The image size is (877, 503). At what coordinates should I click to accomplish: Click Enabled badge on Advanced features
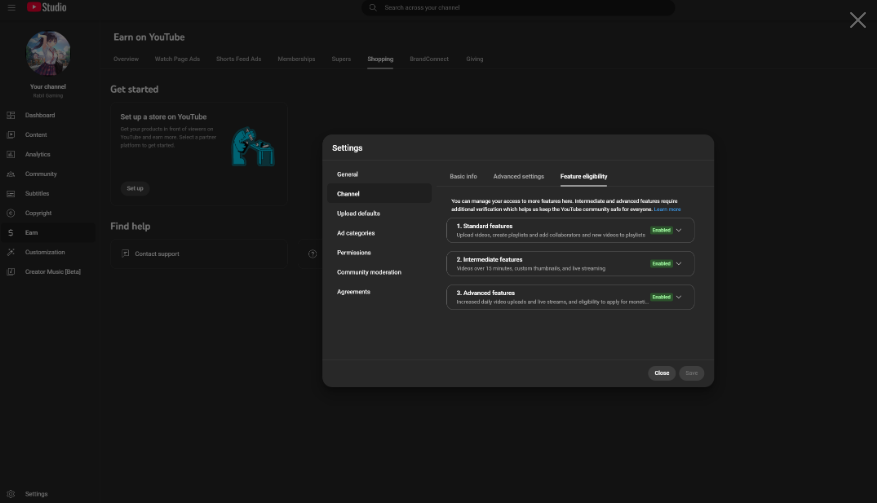[x=661, y=297]
